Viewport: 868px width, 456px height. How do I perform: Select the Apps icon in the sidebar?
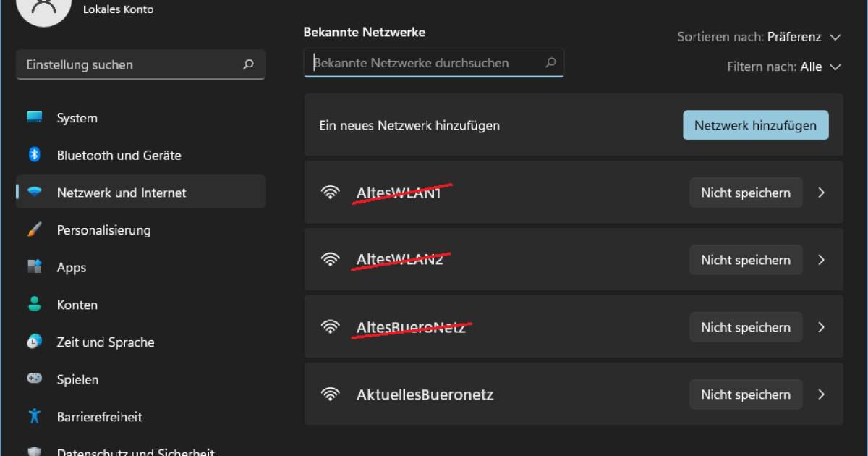click(35, 267)
